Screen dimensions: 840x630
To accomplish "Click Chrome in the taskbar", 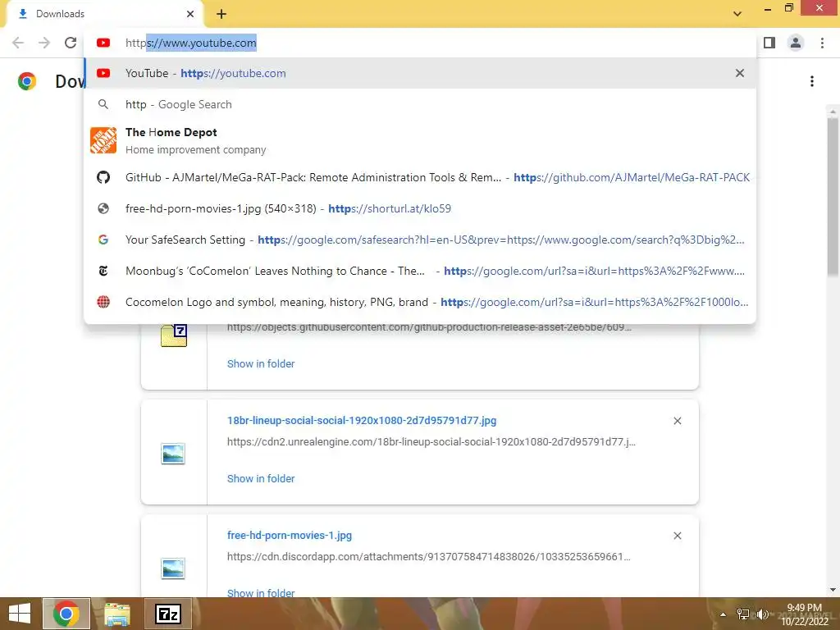I will click(x=66, y=614).
